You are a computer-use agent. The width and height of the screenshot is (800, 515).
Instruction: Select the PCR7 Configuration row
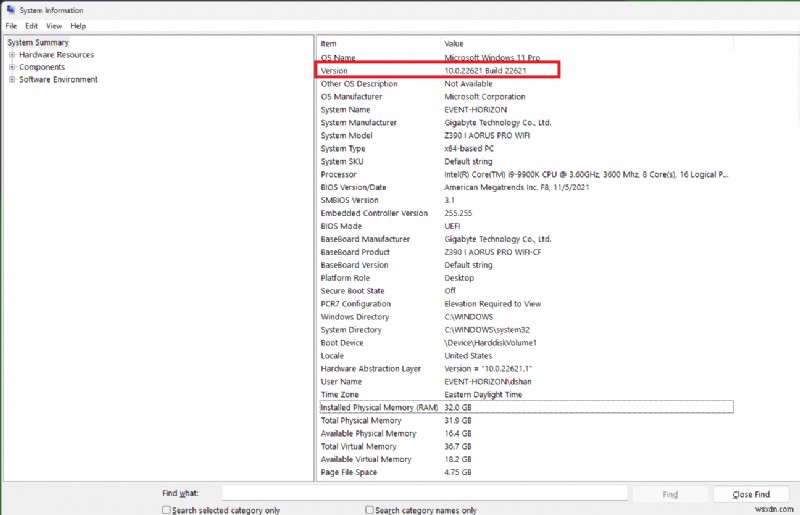click(x=525, y=304)
